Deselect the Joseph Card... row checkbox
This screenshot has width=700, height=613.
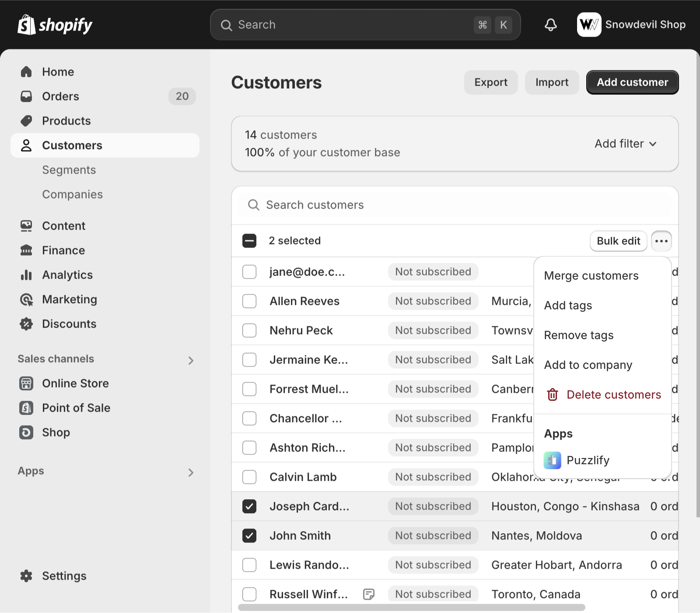tap(249, 506)
